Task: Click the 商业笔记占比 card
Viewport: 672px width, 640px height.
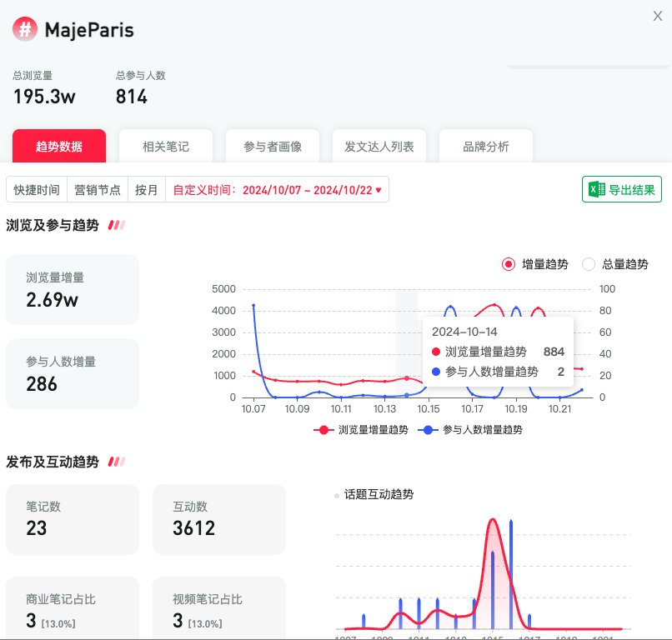Action: tap(73, 608)
